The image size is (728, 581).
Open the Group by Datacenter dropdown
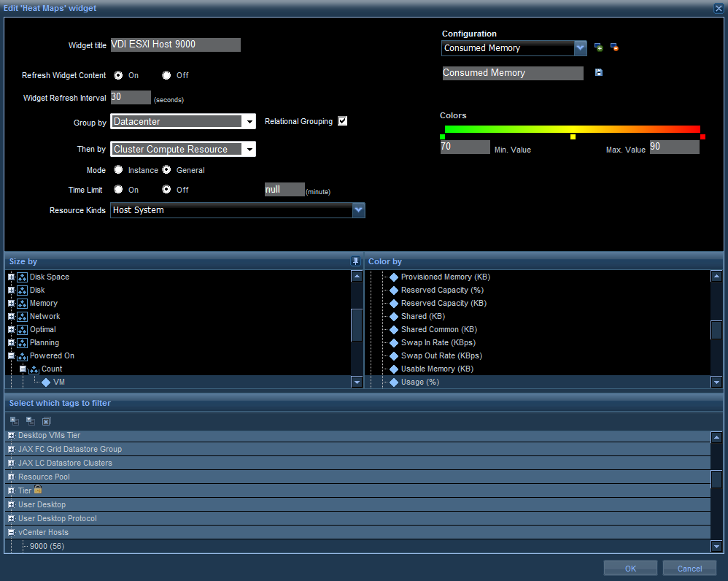coord(249,122)
